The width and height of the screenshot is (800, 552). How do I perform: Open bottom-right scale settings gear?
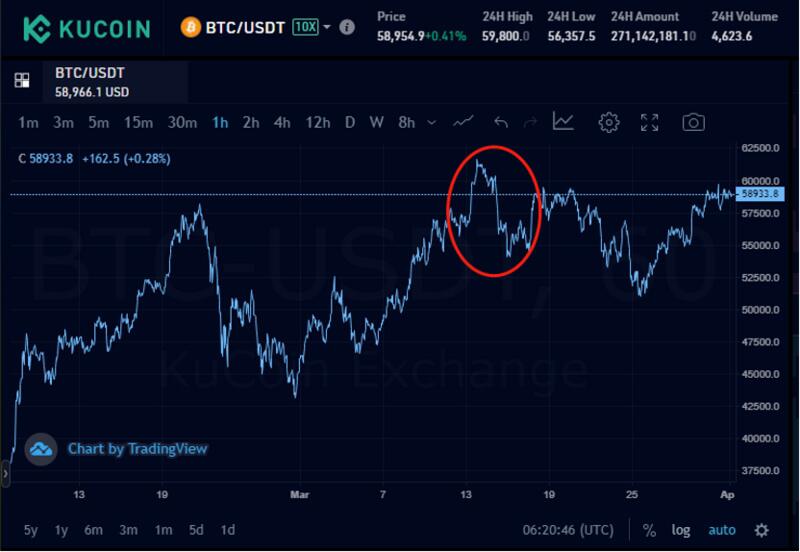click(762, 531)
